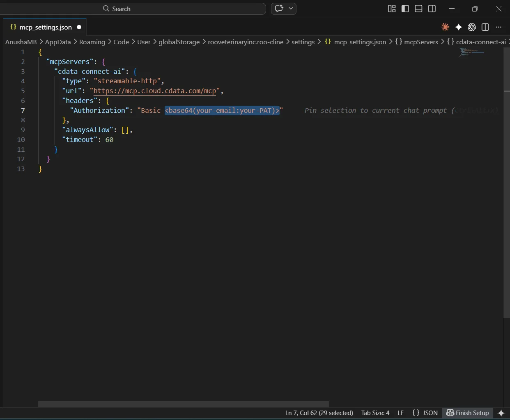The width and height of the screenshot is (510, 420).
Task: Toggle the secondary side bar visibility
Action: pyautogui.click(x=432, y=9)
